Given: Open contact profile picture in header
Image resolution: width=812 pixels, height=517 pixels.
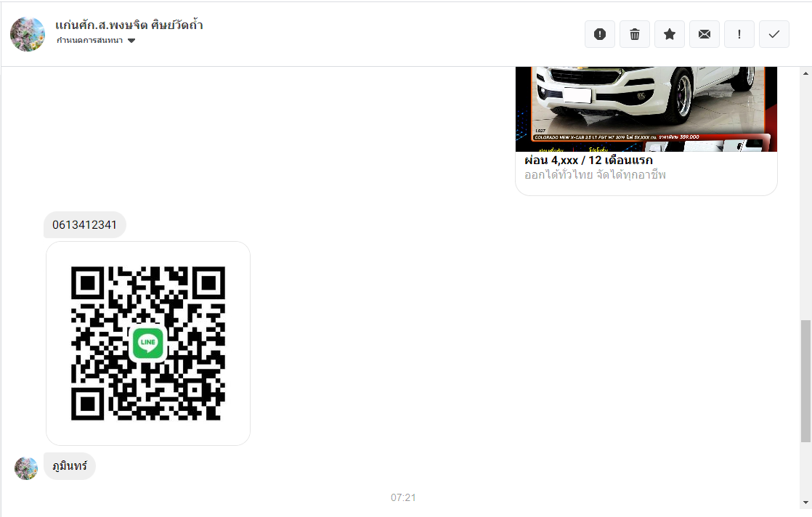Looking at the screenshot, I should 28,34.
